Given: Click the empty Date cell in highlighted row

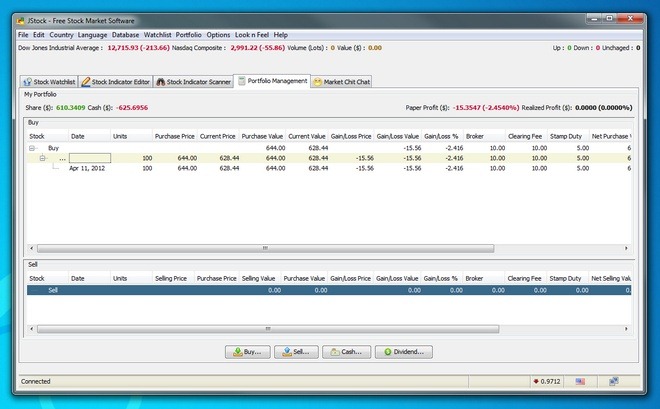Looking at the screenshot, I should 90,158.
